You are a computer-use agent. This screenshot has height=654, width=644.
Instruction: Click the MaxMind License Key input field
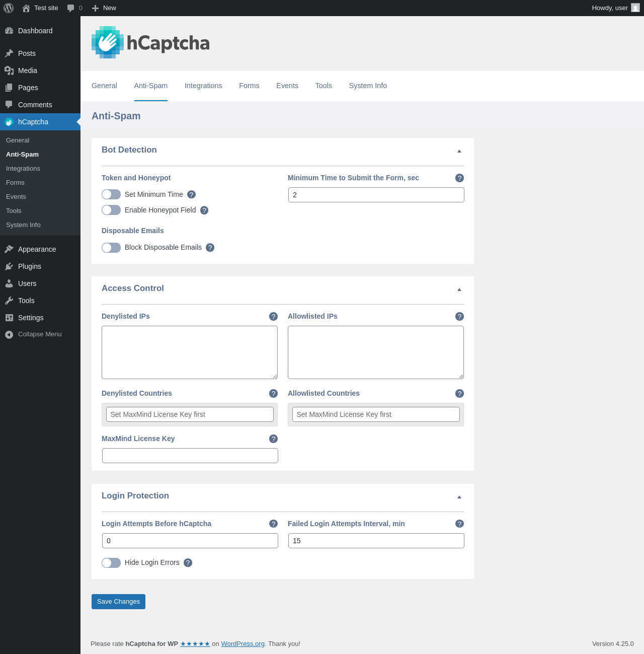(190, 456)
